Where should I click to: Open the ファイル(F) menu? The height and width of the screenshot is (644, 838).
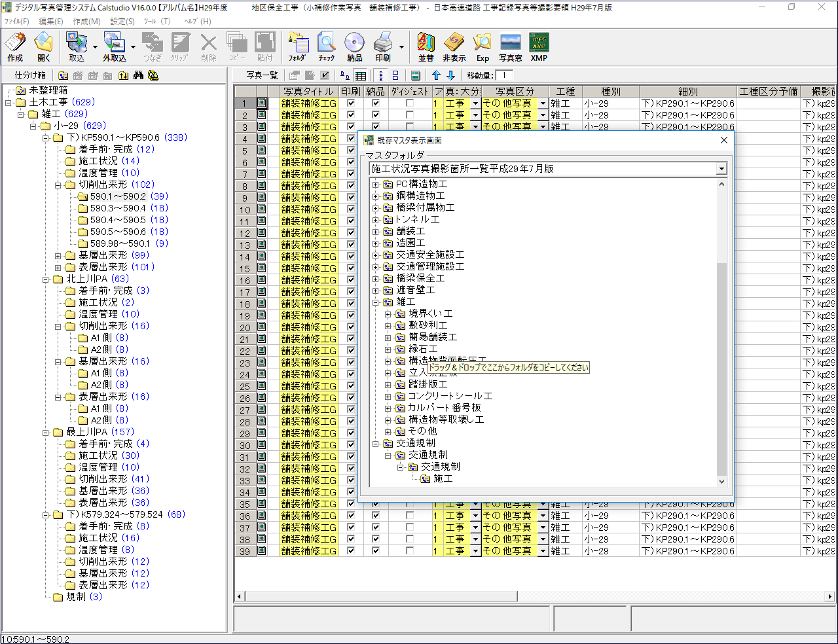point(16,21)
